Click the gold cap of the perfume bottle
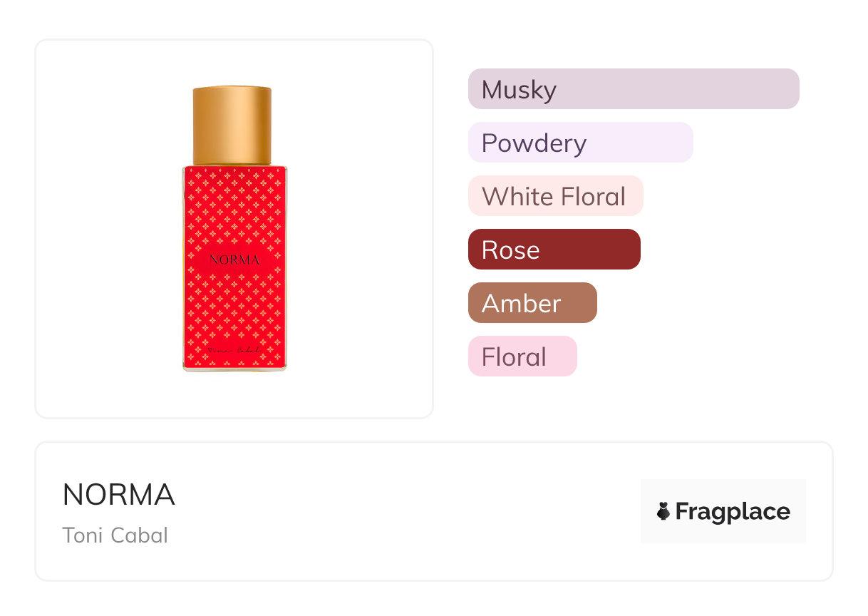Screen dimensions: 868x616 [x=232, y=125]
